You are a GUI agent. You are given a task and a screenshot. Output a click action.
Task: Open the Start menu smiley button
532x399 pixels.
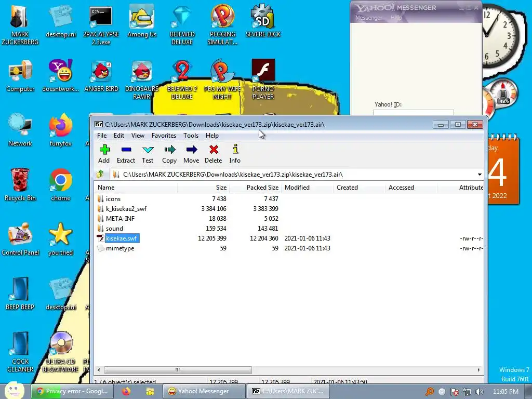click(x=14, y=391)
